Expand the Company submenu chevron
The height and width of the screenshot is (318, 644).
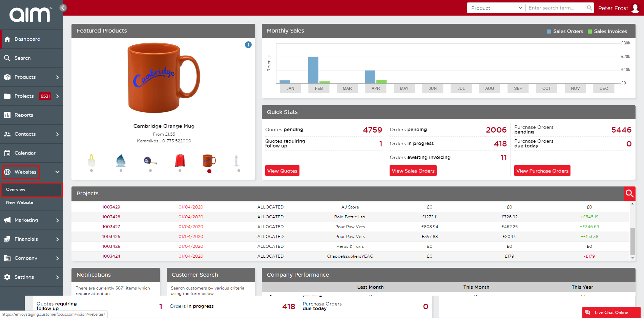[x=57, y=258]
